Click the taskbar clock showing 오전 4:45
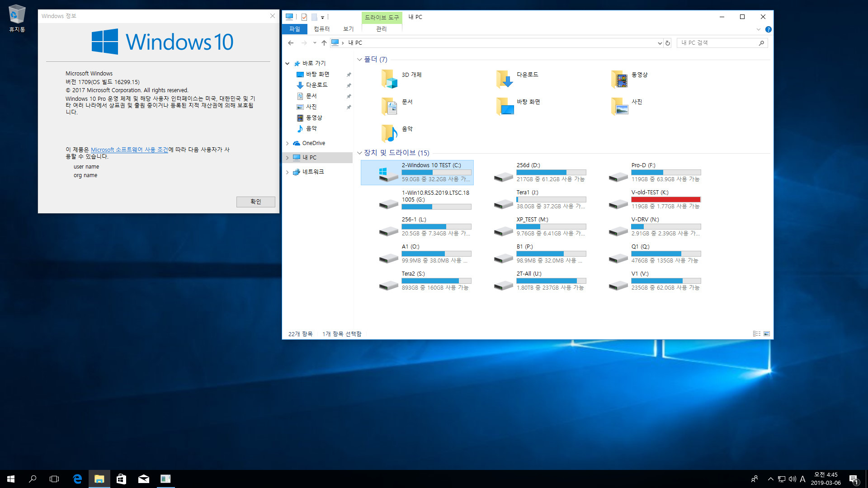Screen dimensions: 868x488 826,479
